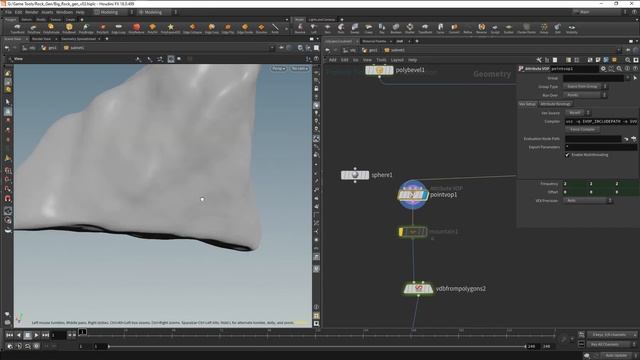Click the vdbfrompolygons2 node
This screenshot has height=360, width=640.
coord(418,289)
